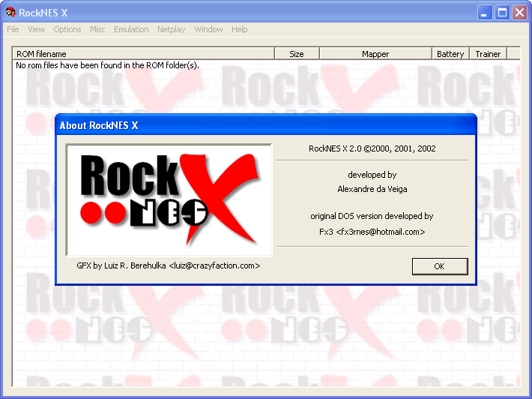This screenshot has height=399, width=532.
Task: Click the 'GFX by Luiz R. Berehulka' credit
Action: [169, 265]
